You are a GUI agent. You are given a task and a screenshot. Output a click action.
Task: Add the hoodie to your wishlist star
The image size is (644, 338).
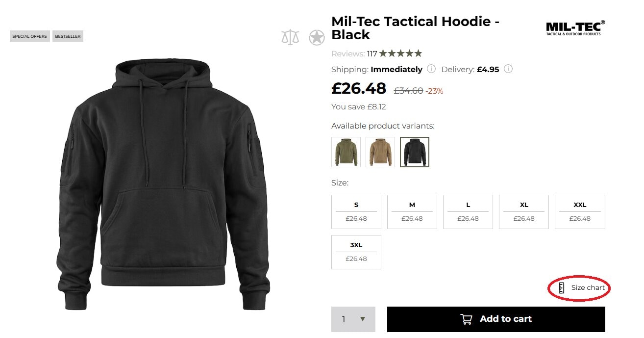(x=317, y=36)
